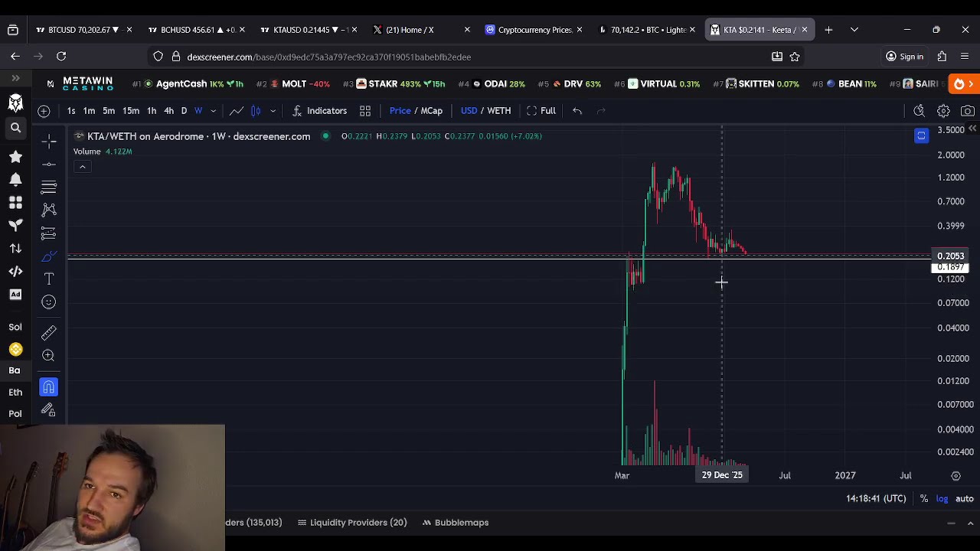
Task: Switch the quote currency to WETH
Action: pyautogui.click(x=498, y=111)
